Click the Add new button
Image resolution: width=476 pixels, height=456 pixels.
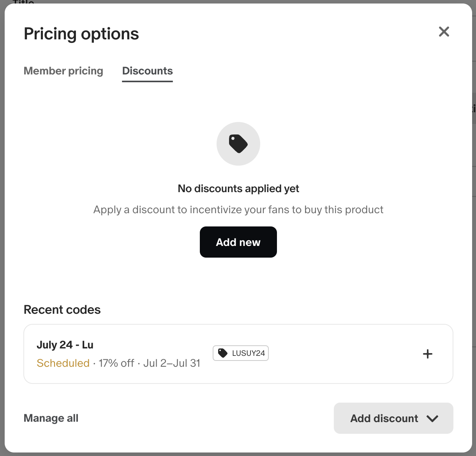pos(238,242)
